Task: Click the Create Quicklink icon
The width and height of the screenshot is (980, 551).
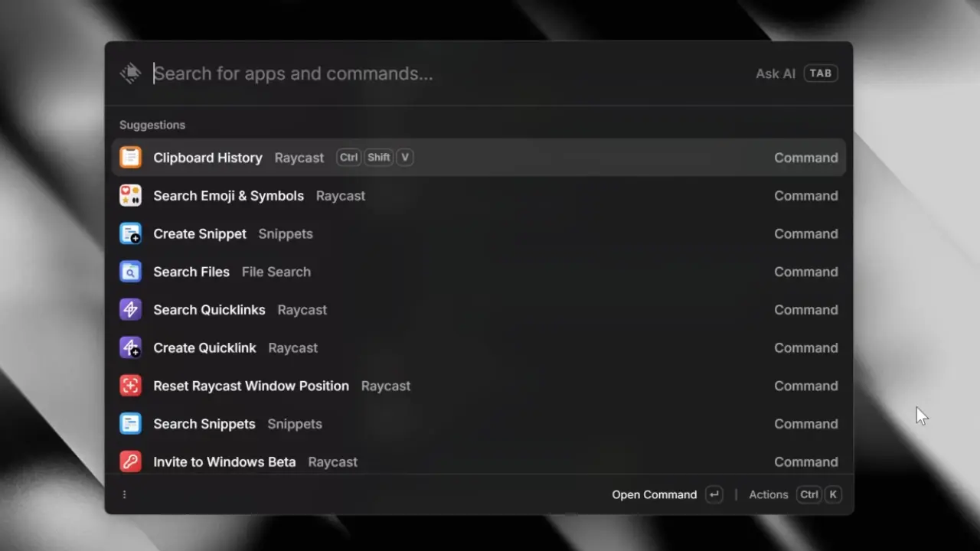Action: coord(130,347)
